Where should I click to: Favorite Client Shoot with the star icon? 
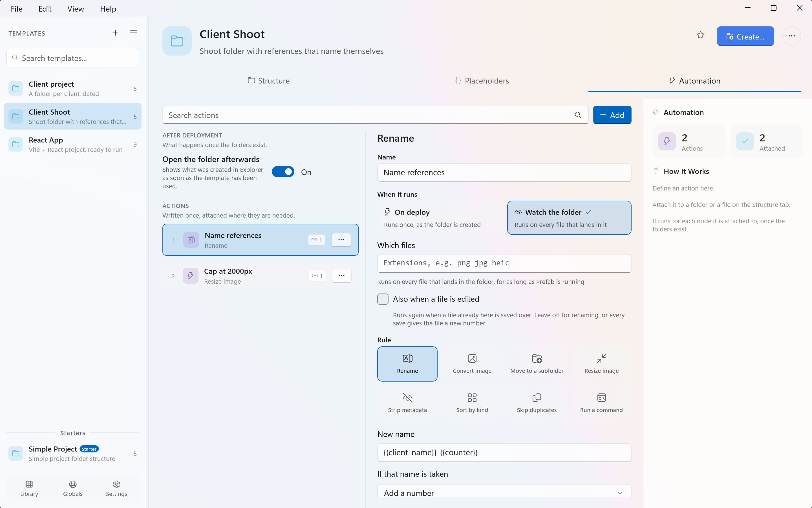click(x=700, y=36)
